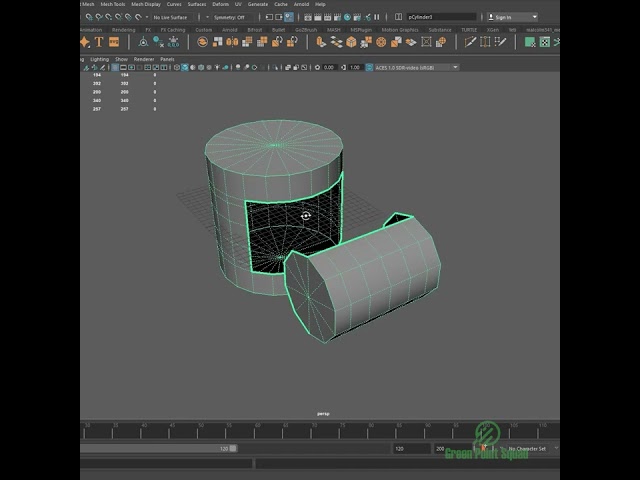Open the Mesh Display menu
Image resolution: width=640 pixels, height=480 pixels.
[146, 4]
